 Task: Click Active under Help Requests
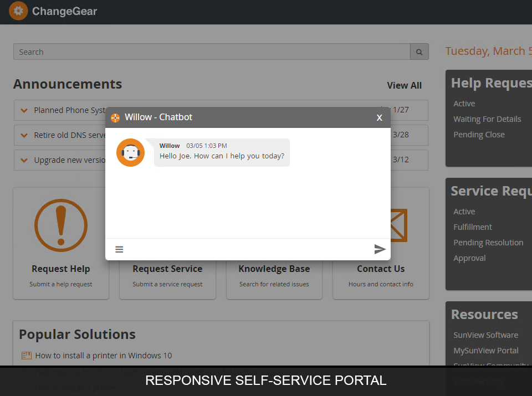click(x=464, y=103)
